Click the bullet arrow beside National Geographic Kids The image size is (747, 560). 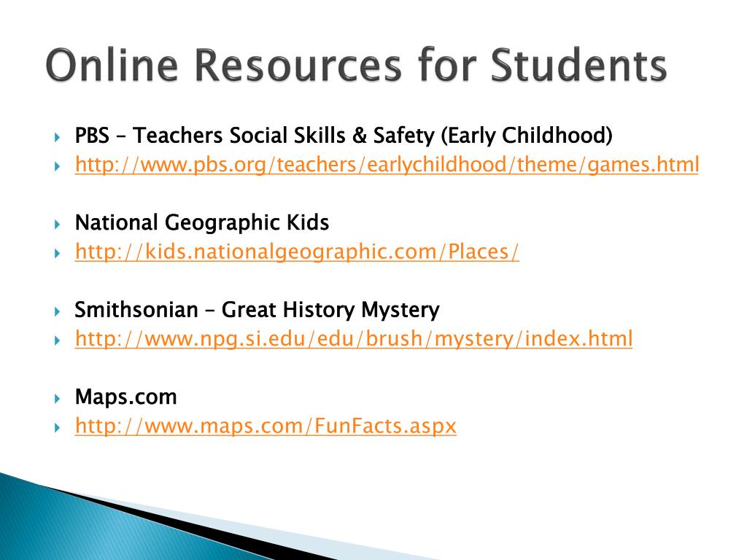(x=57, y=225)
